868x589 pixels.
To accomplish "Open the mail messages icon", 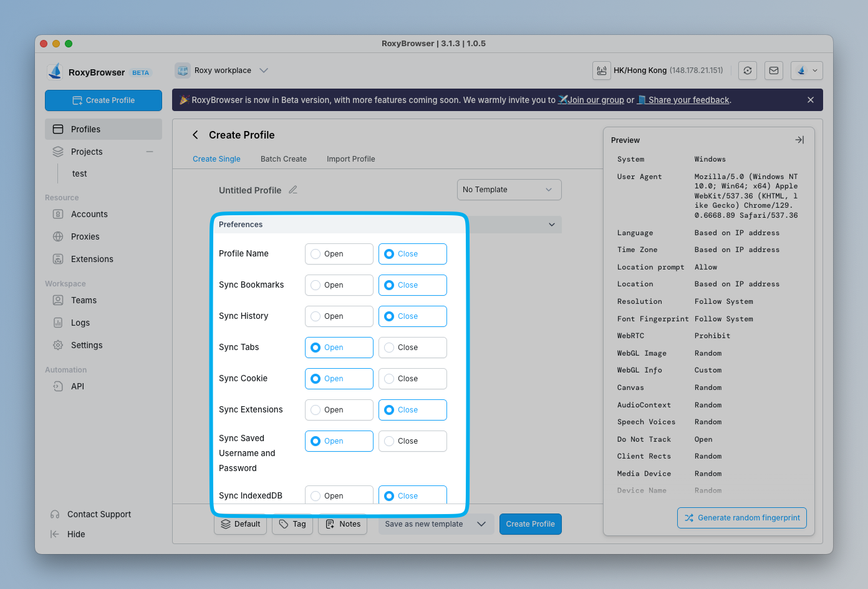I will coord(774,71).
